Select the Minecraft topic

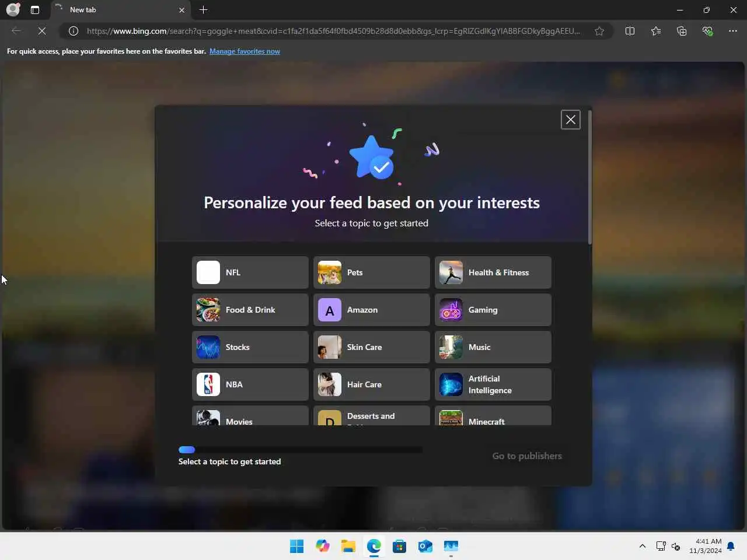coord(493,415)
